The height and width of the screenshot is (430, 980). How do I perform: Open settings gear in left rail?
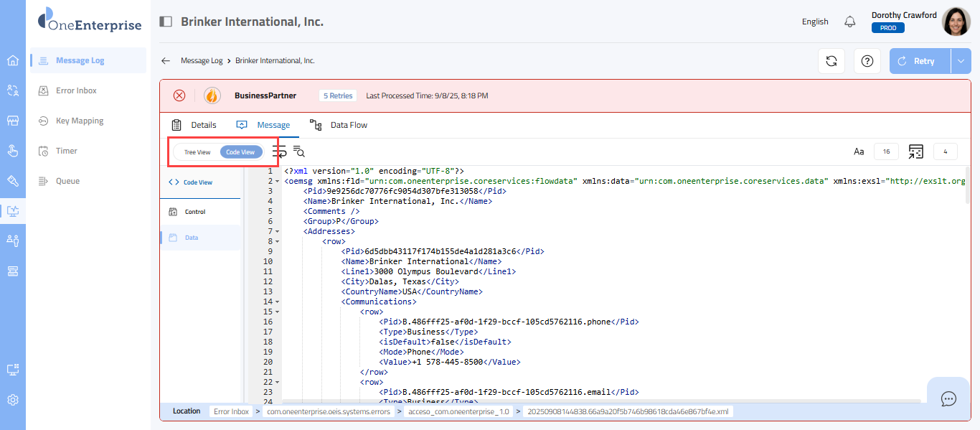tap(13, 400)
